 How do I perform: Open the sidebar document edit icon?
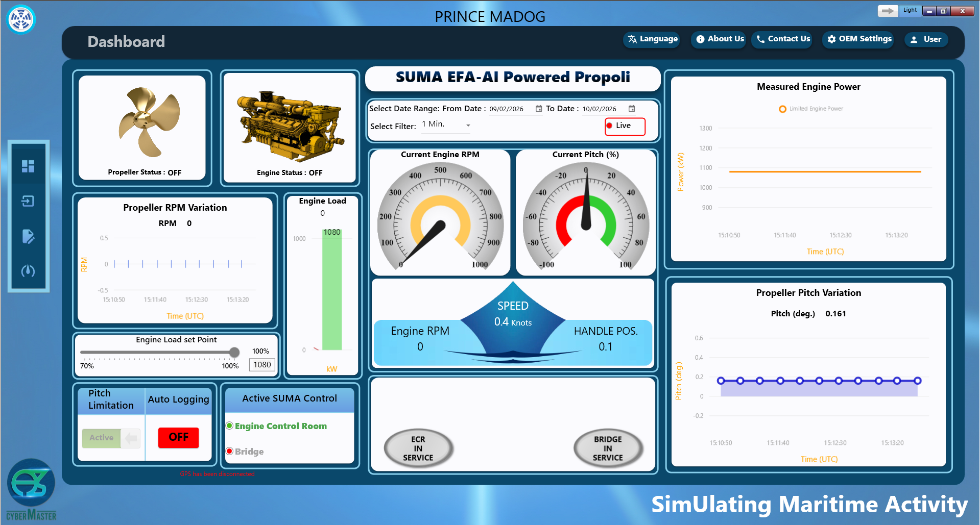pyautogui.click(x=28, y=236)
